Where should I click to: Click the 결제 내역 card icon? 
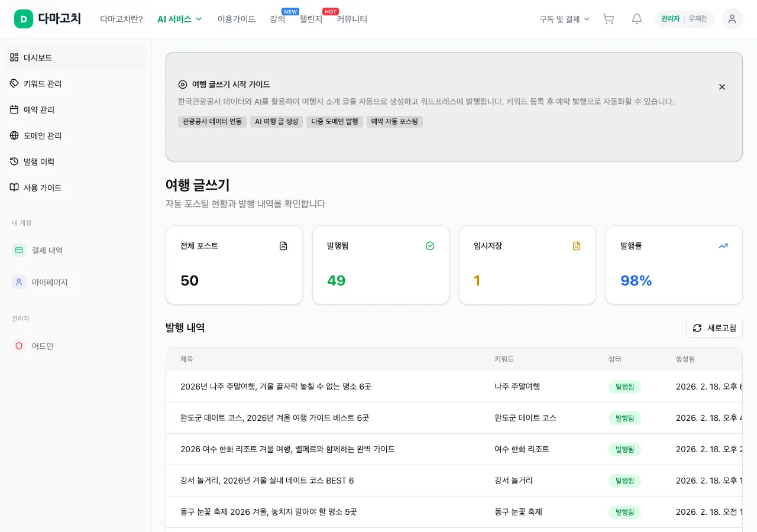(x=19, y=250)
